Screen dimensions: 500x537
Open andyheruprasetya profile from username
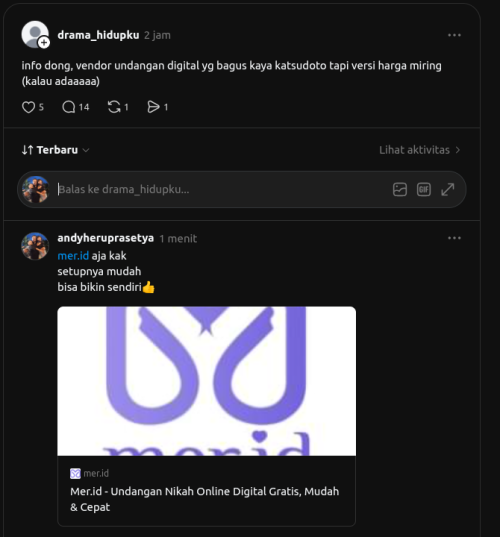pyautogui.click(x=105, y=238)
